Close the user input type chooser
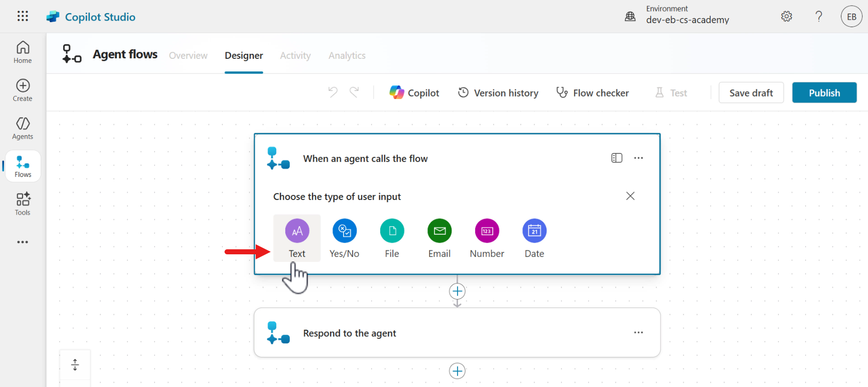Viewport: 868px width, 387px height. (x=630, y=196)
